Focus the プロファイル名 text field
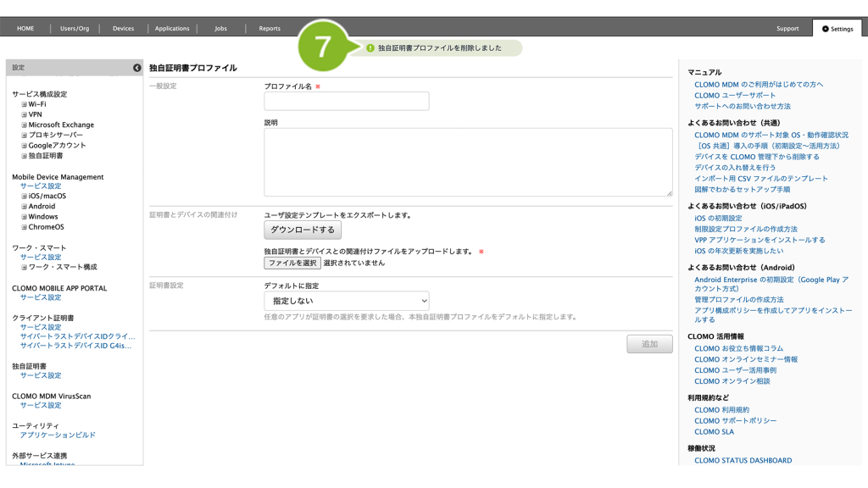 (x=346, y=102)
